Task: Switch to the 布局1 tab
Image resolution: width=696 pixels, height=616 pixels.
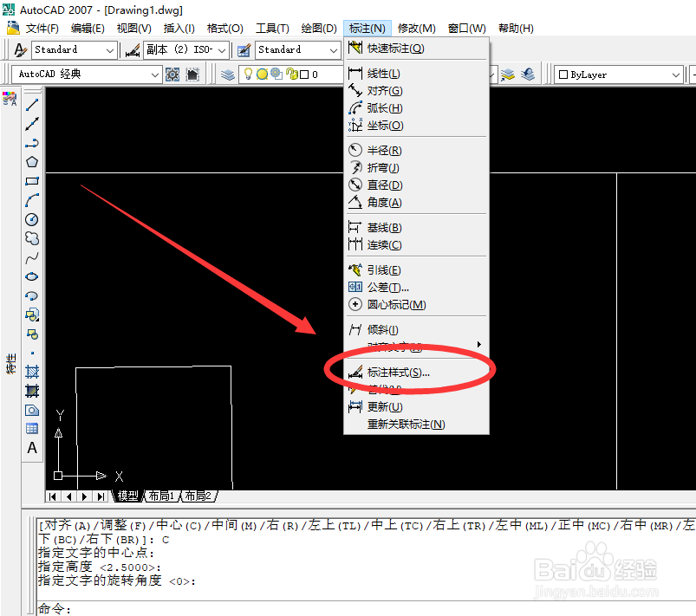Action: pos(161,496)
